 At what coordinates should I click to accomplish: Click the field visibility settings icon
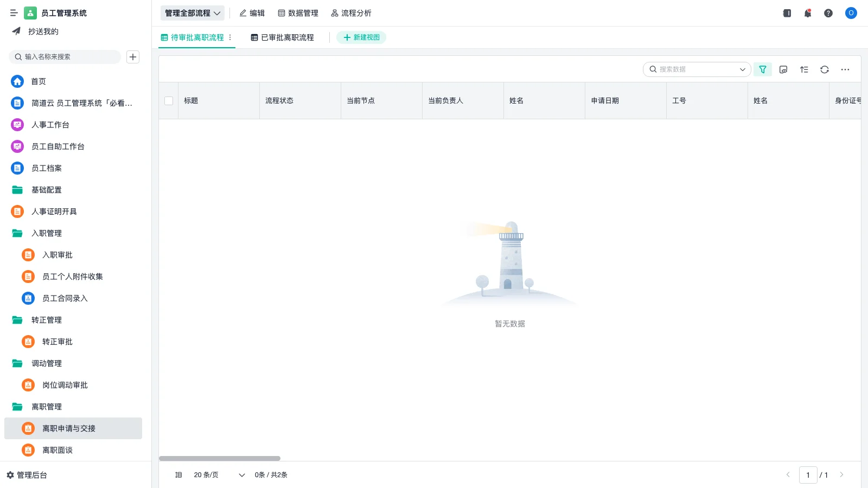[783, 69]
